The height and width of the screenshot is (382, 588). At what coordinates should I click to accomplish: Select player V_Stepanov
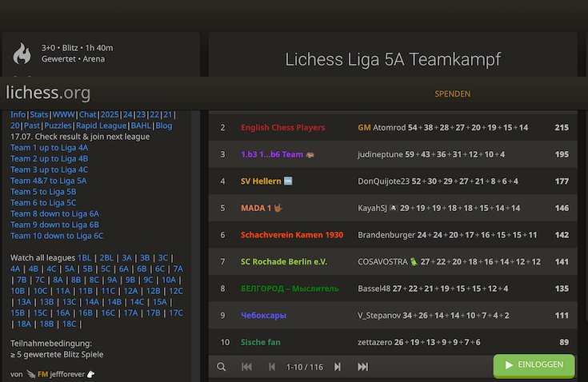coord(379,316)
